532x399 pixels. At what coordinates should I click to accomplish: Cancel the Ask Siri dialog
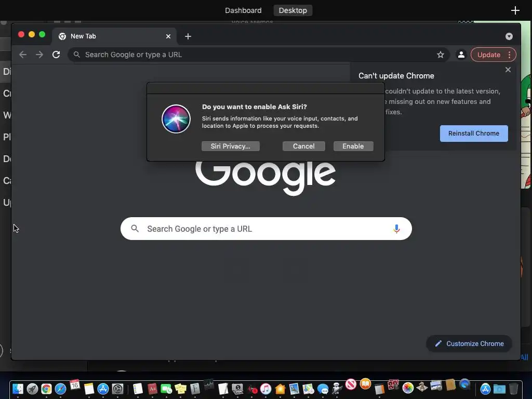pos(303,146)
